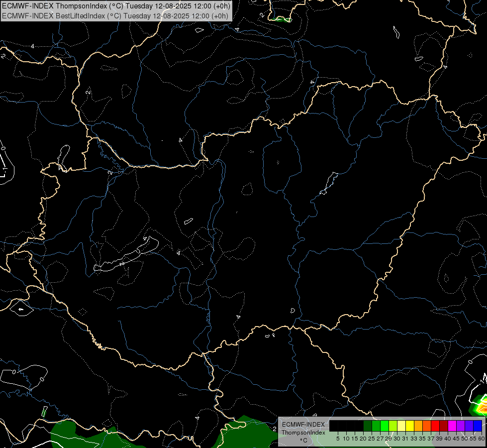Click the legend tick value "45"
Screen dimensions: 487x448
click(x=456, y=439)
